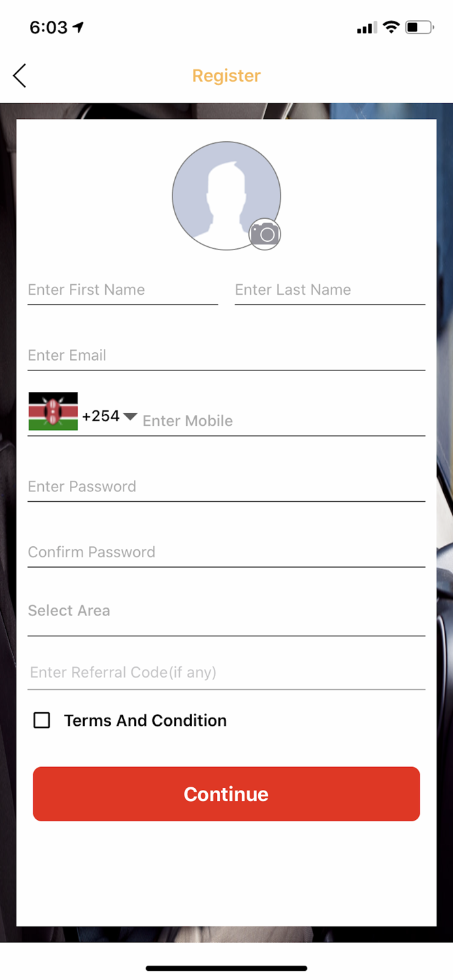
Task: Click the camera icon to upload profile photo
Action: (x=265, y=233)
